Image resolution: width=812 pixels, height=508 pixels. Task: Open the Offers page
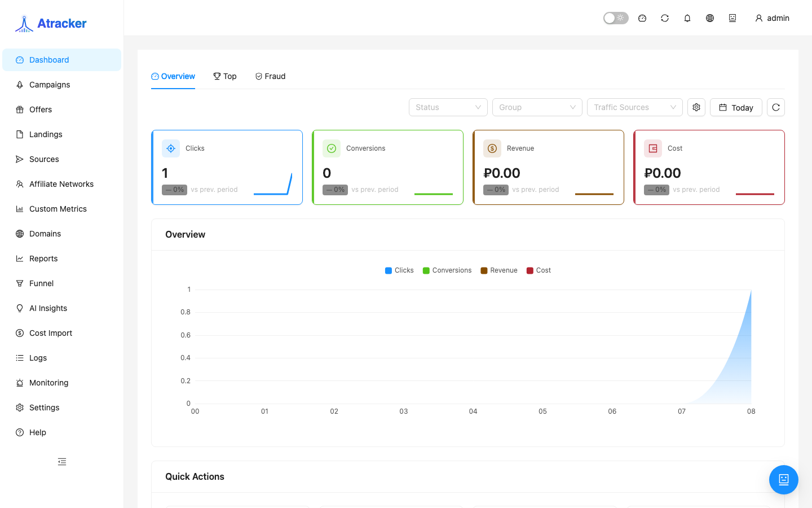pos(62,110)
